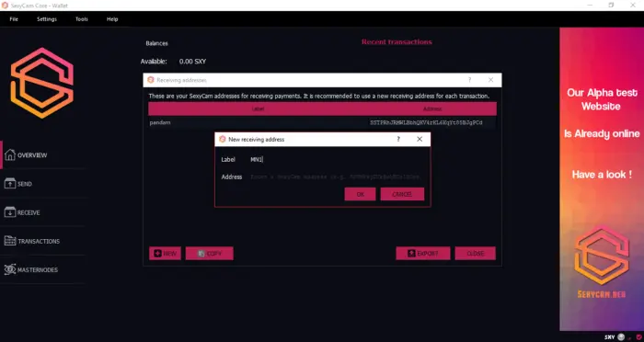Sort addresses by the Label column header
Screen dimensions: 644x342
258,108
